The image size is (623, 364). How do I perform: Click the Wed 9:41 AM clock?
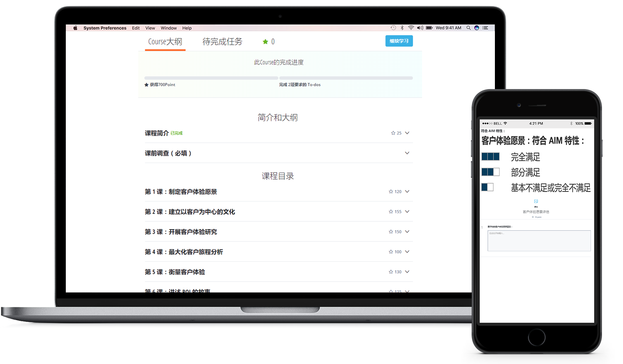(448, 28)
